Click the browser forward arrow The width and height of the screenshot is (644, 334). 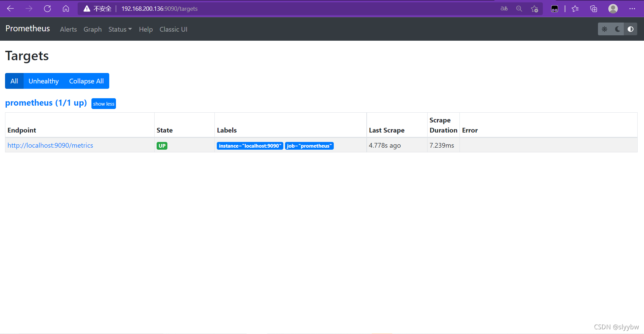click(29, 9)
